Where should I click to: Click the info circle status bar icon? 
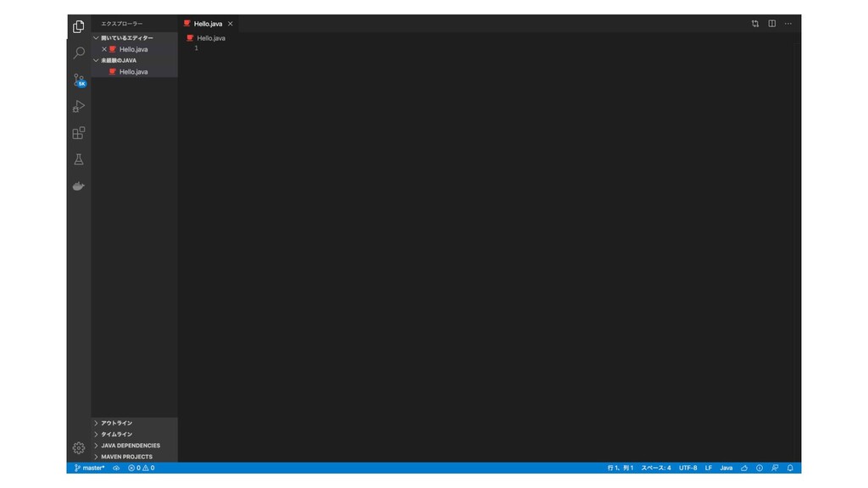pos(759,468)
